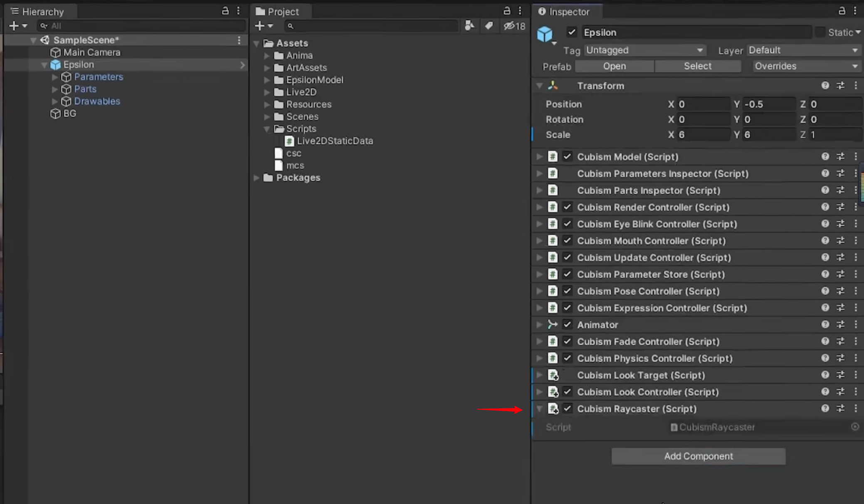Click the Cubism Render Controller script icon

[552, 207]
